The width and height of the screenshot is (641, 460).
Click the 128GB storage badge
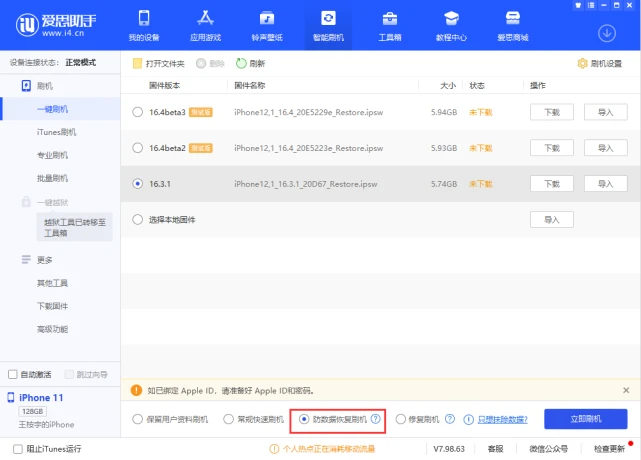[32, 411]
